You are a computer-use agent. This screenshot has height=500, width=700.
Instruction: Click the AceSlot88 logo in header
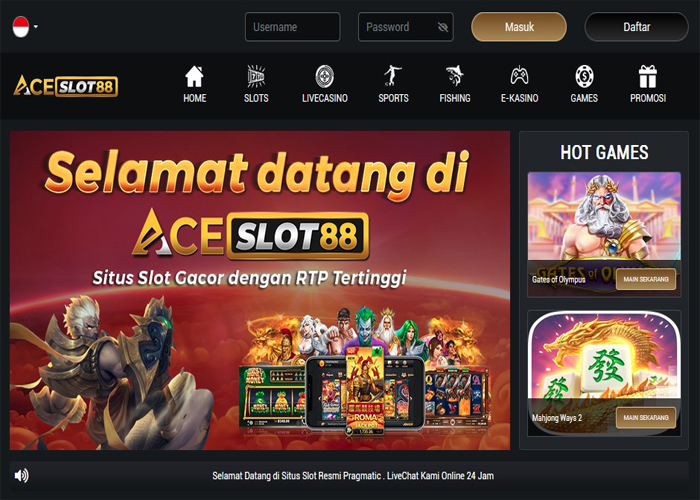click(66, 86)
